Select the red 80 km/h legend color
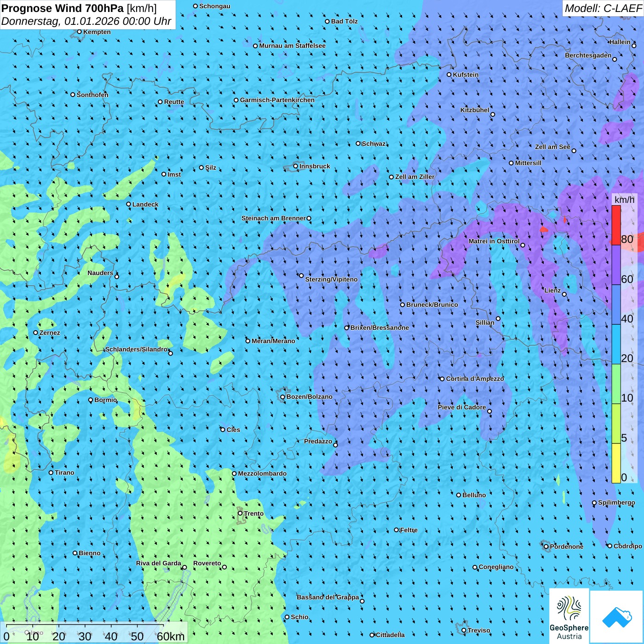644x644 pixels. click(616, 225)
